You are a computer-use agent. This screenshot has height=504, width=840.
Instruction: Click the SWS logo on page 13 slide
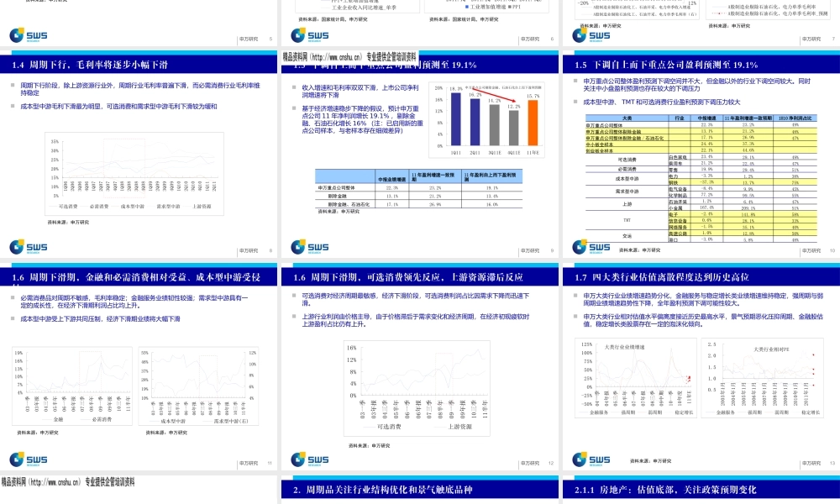591,459
